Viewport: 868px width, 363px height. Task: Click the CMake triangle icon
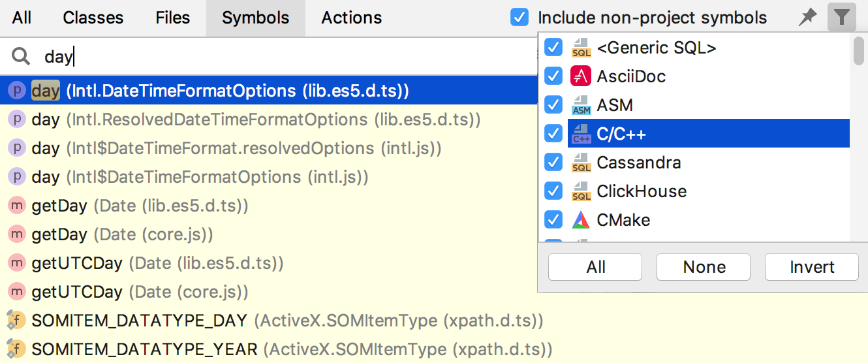(x=581, y=220)
